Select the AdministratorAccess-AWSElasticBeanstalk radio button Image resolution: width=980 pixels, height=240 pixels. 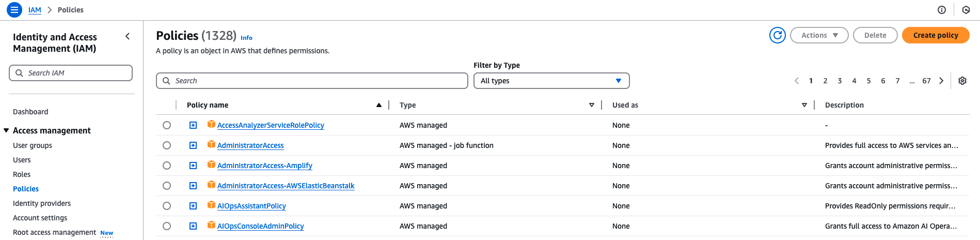coord(167,186)
